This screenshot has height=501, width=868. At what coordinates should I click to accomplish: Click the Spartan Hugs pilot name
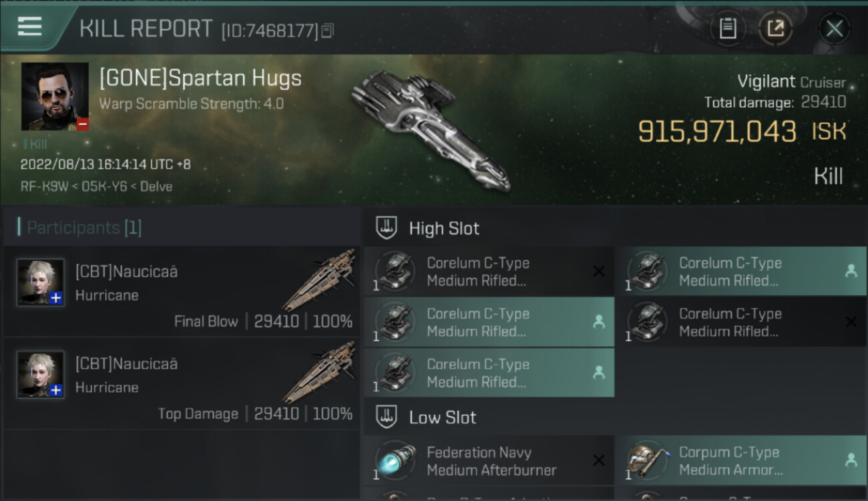(x=200, y=79)
